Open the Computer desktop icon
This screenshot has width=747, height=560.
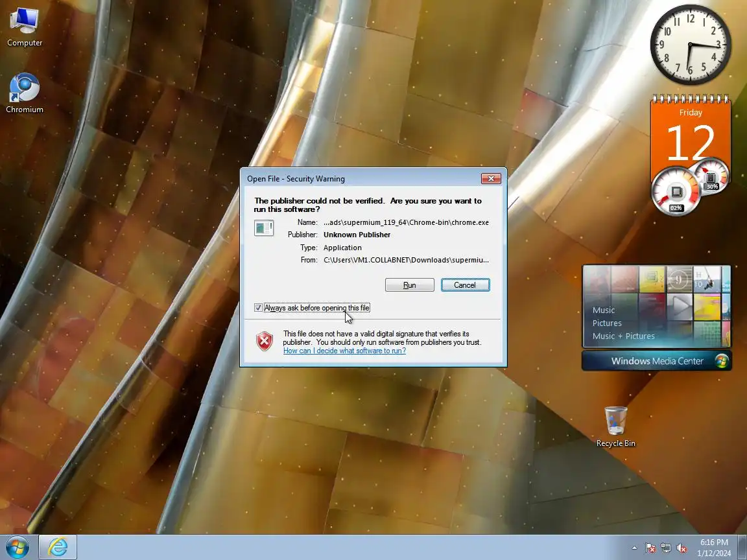24,27
